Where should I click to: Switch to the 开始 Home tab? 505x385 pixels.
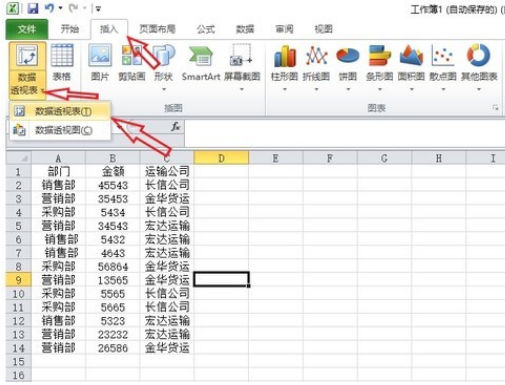click(x=70, y=29)
